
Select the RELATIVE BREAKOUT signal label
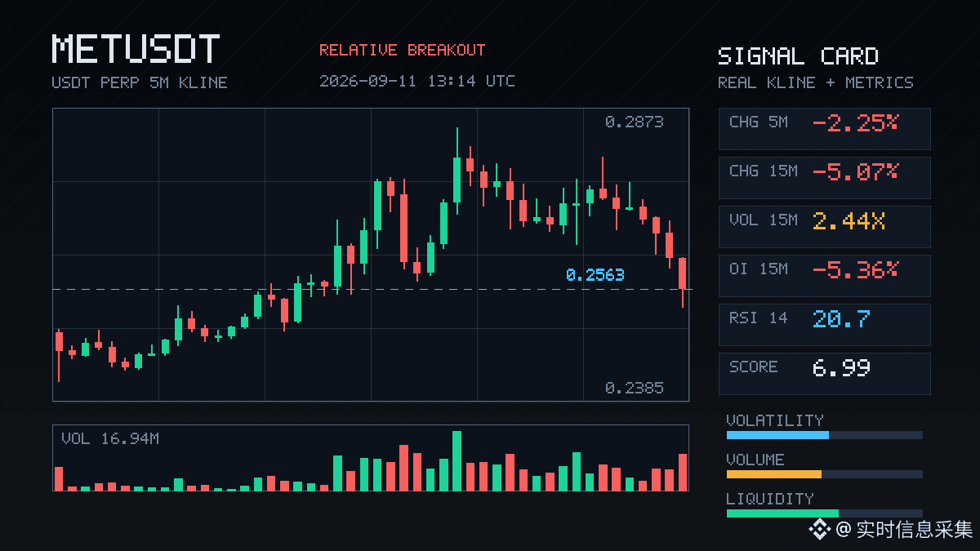[402, 50]
